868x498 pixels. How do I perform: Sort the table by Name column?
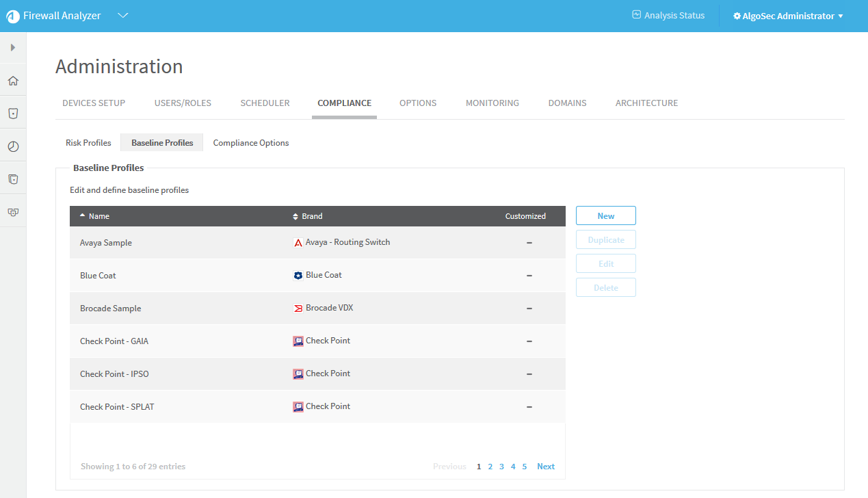pyautogui.click(x=98, y=216)
